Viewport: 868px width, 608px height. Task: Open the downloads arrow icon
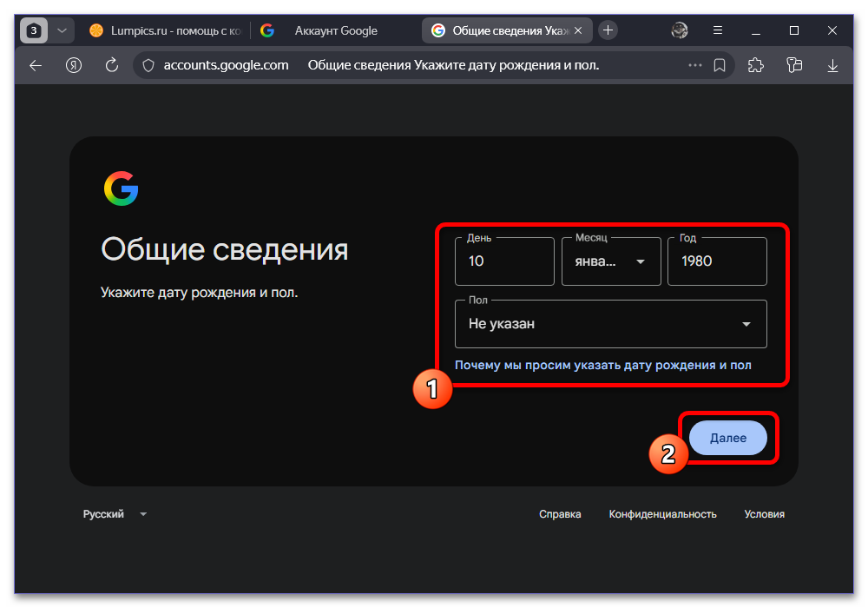click(x=832, y=66)
